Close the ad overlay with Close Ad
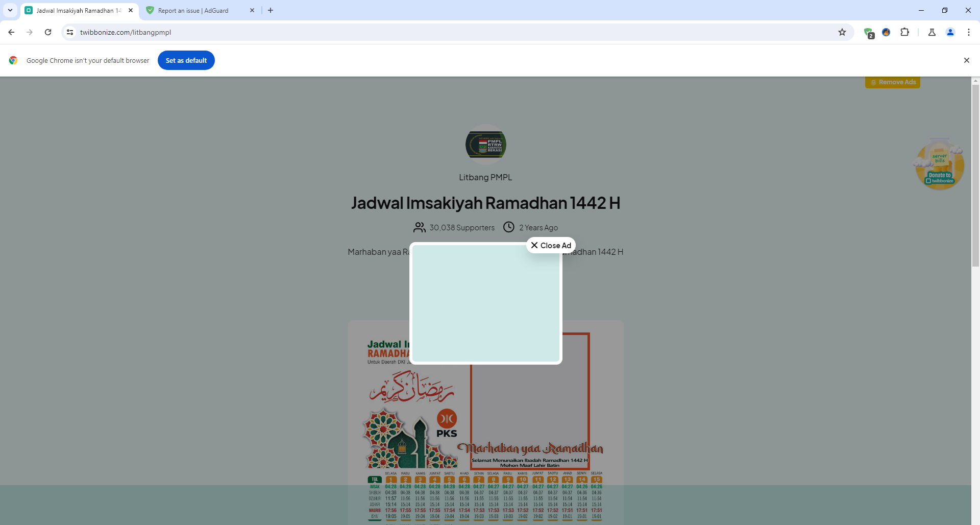Viewport: 980px width, 525px height. [x=551, y=245]
